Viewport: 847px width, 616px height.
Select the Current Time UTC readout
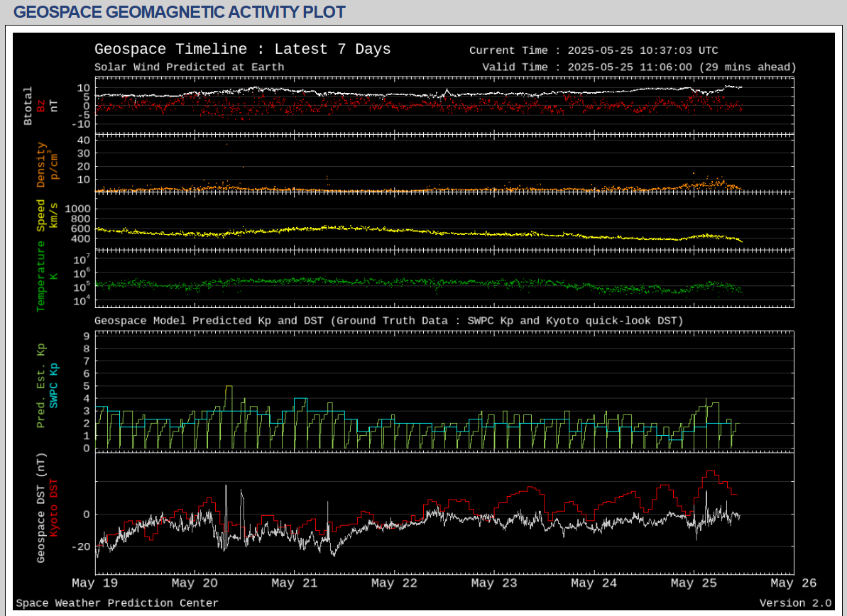(594, 50)
